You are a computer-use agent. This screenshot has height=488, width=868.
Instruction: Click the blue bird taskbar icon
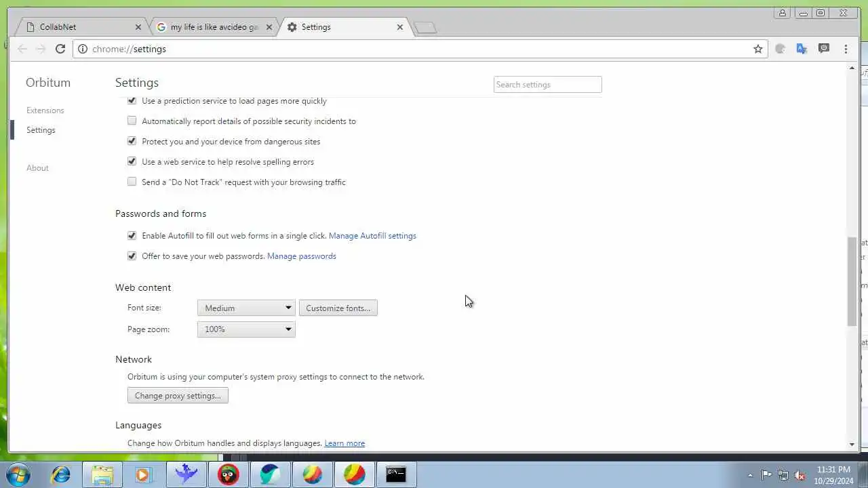[x=186, y=474]
